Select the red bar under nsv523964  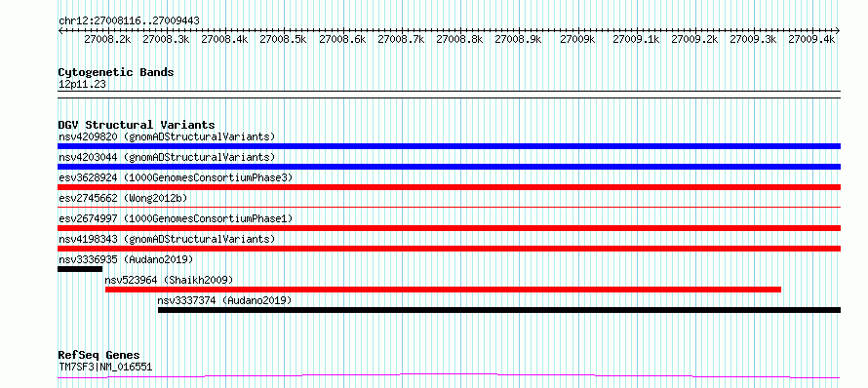point(443,290)
